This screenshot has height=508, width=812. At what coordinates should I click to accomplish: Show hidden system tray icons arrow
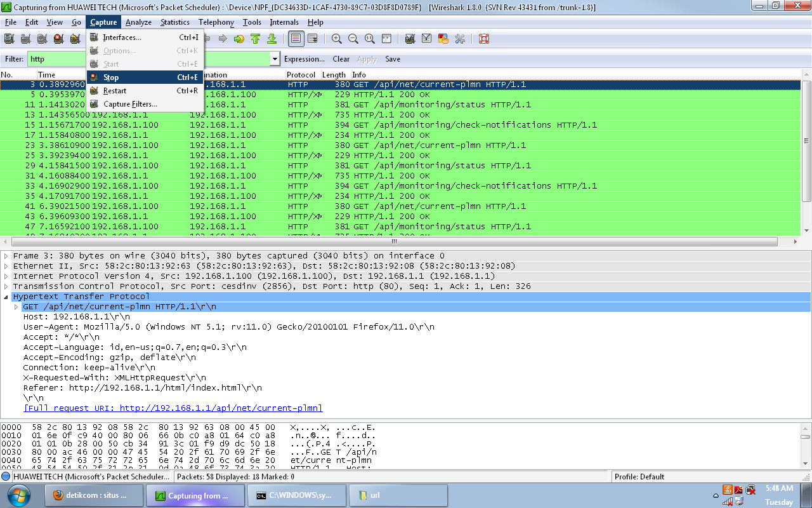[716, 495]
